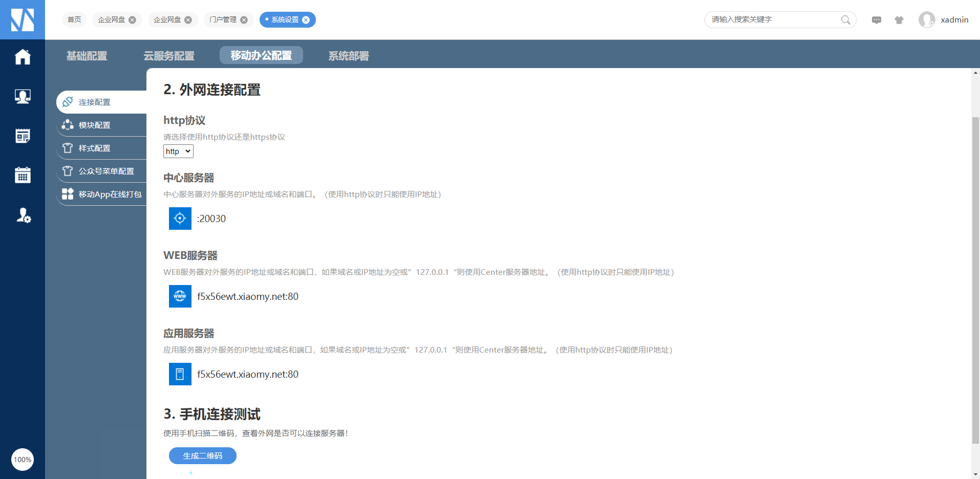This screenshot has height=479, width=980.
Task: Click the WEB服务器 address f5x56ewt.xiaomy.net:80
Action: pos(248,296)
